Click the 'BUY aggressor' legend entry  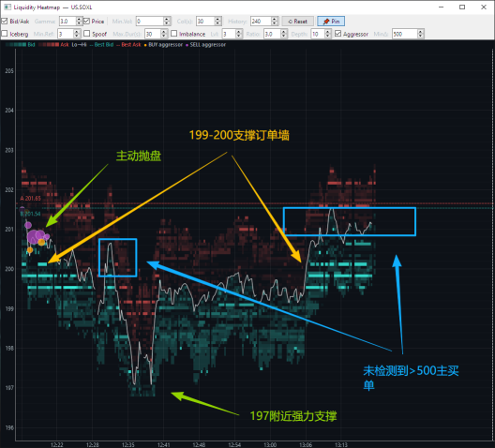[x=163, y=44]
